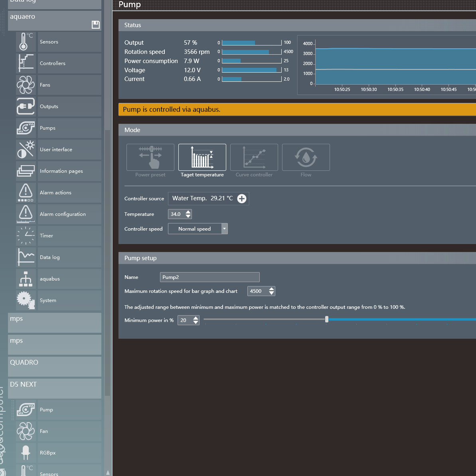Open the aquabus page label

click(x=69, y=279)
